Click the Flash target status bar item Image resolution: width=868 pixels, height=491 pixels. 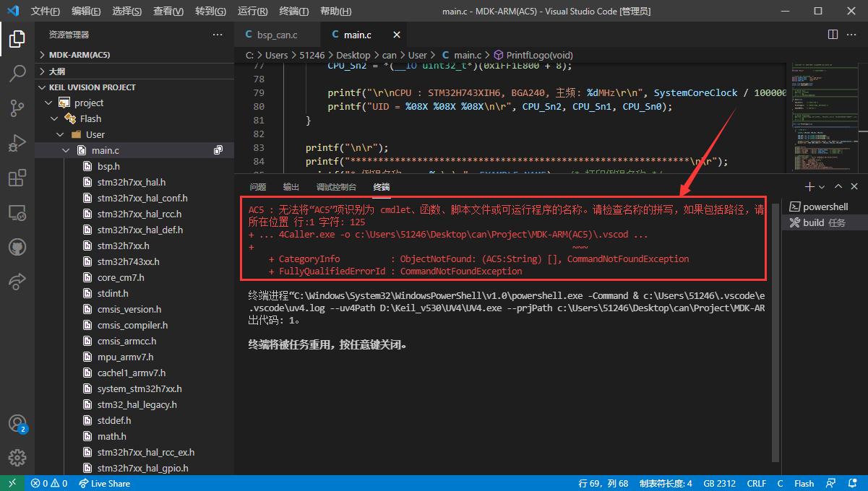click(804, 483)
